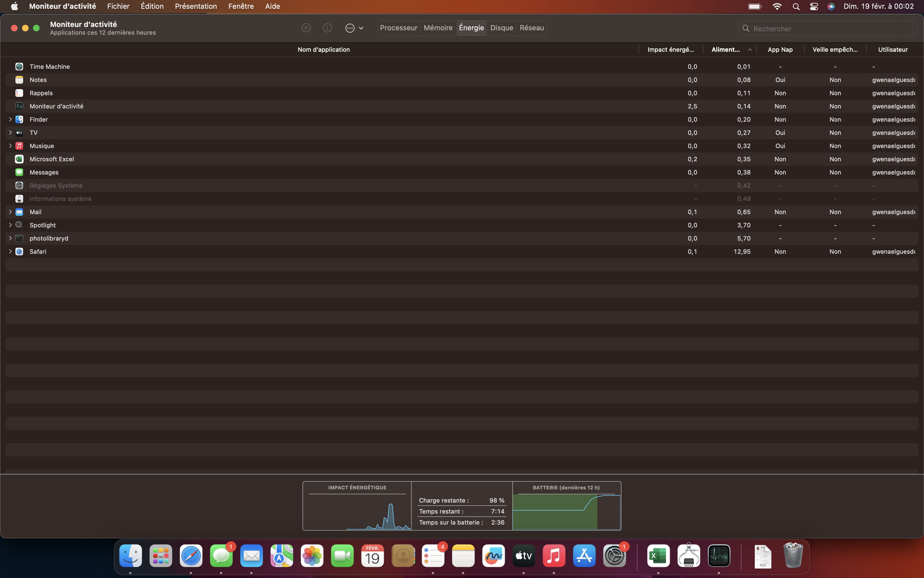
Task: Open System Information from the Dock
Action: click(688, 555)
